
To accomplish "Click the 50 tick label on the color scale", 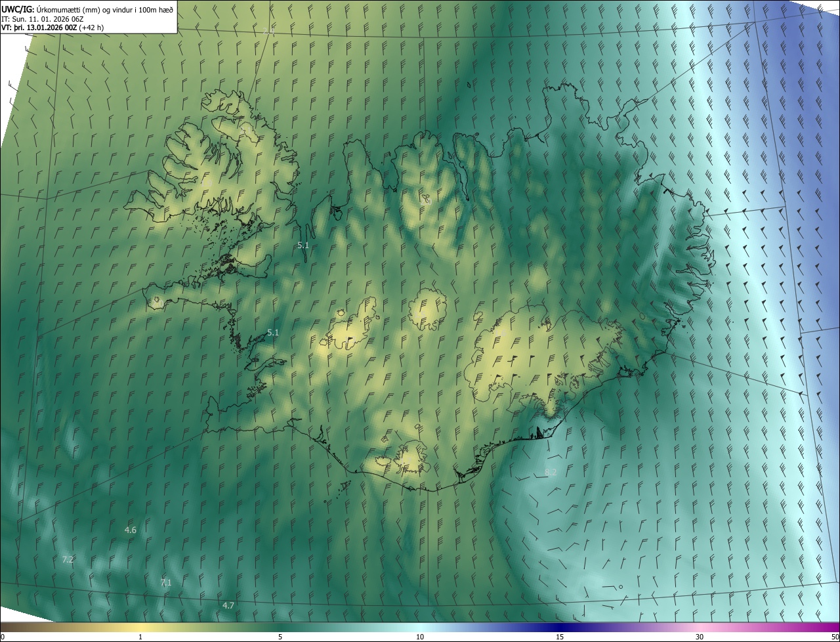I will [835, 637].
